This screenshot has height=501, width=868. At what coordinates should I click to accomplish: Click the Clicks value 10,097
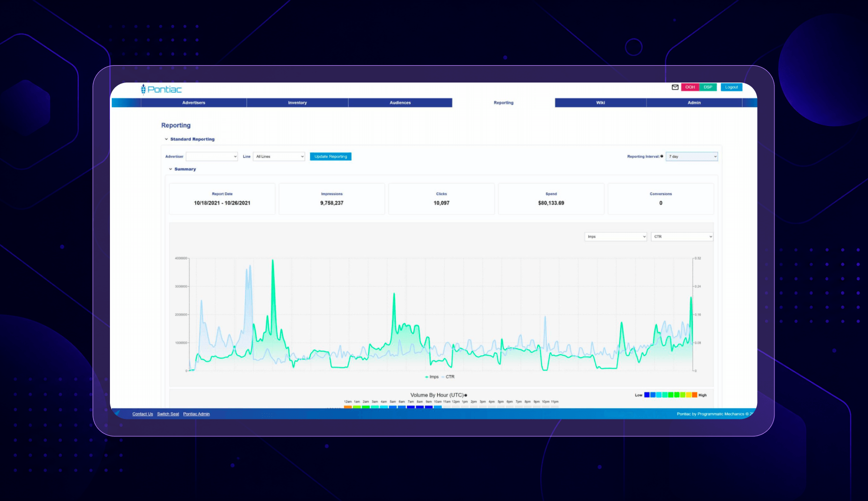tap(442, 203)
